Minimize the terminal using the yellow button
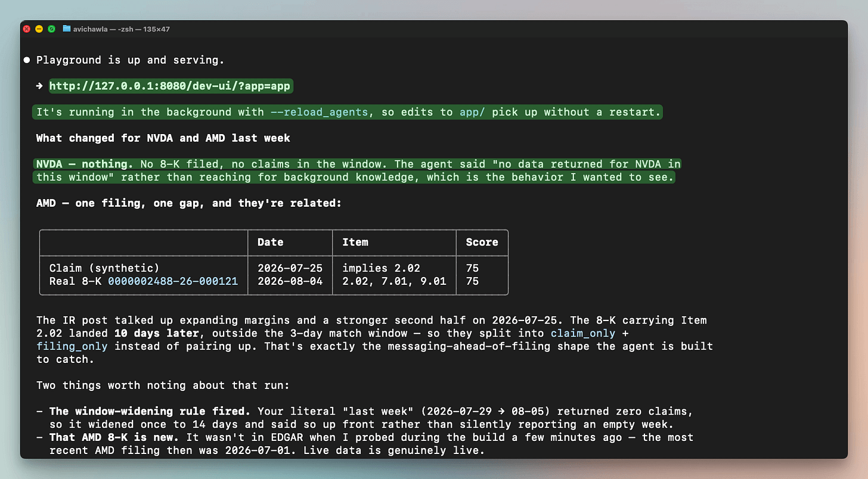Image resolution: width=868 pixels, height=479 pixels. 39,29
